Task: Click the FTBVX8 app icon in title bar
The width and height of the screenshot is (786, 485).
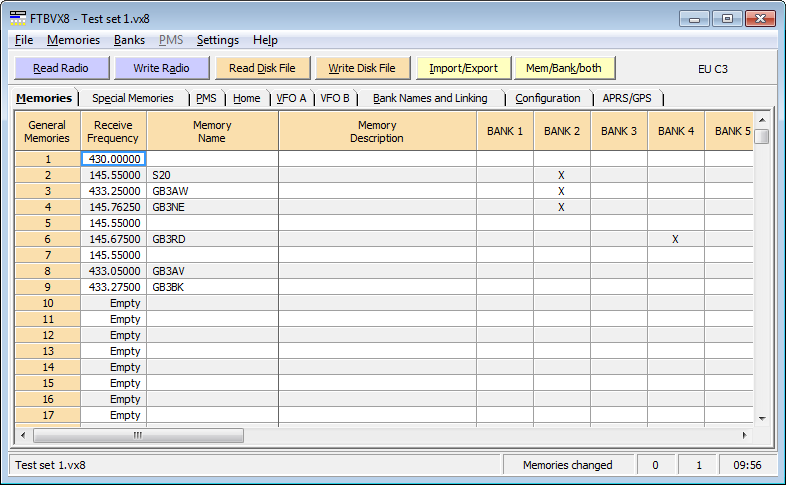Action: tap(18, 18)
